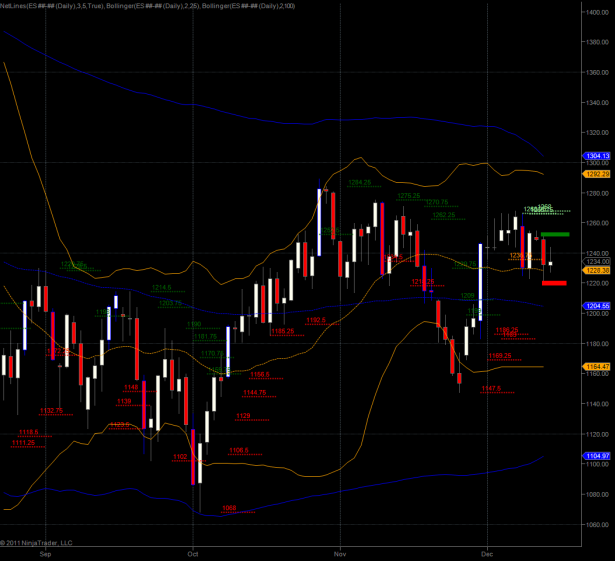Screen dimensions: 615x561
Task: Click the Dec label on time axis
Action: (x=487, y=551)
